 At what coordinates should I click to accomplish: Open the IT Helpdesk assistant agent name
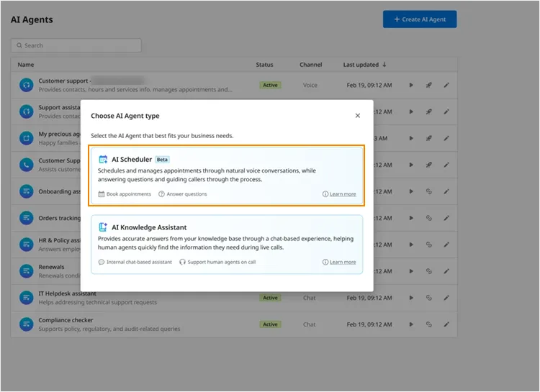pos(67,293)
